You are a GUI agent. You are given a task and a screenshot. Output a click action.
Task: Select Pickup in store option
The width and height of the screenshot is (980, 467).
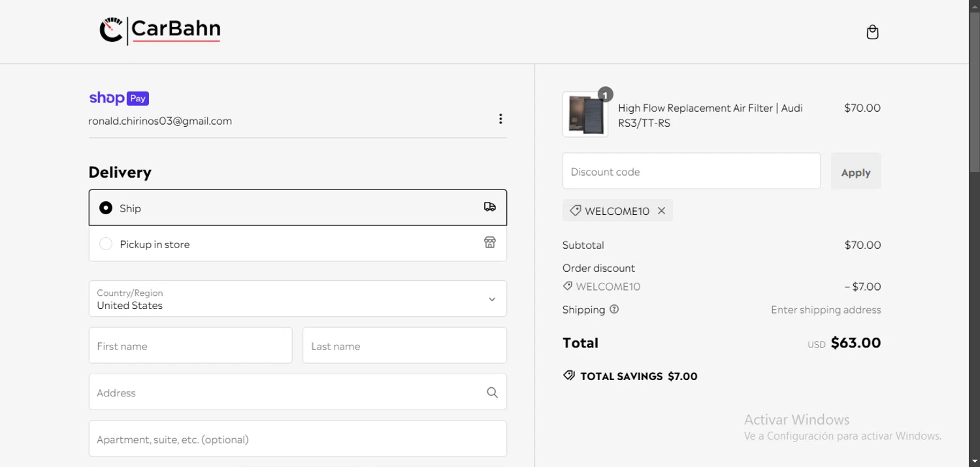[298, 244]
